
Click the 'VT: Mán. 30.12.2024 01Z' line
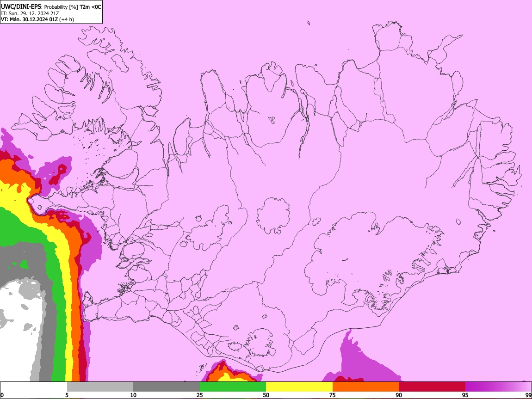pos(29,19)
